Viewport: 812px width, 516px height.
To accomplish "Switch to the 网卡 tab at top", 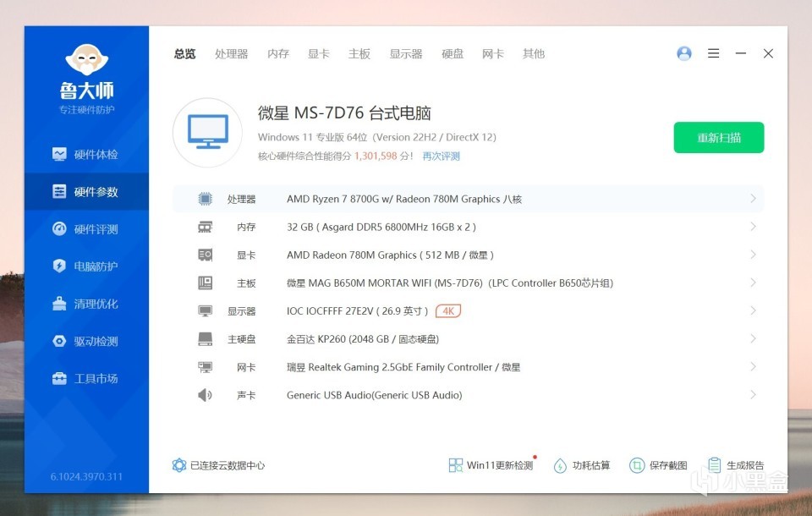I will (x=493, y=54).
